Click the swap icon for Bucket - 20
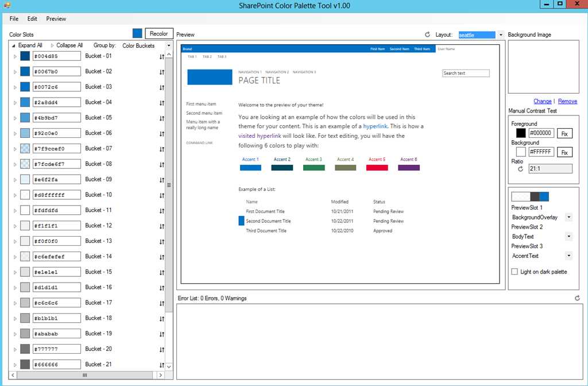588x386 pixels. tap(161, 350)
